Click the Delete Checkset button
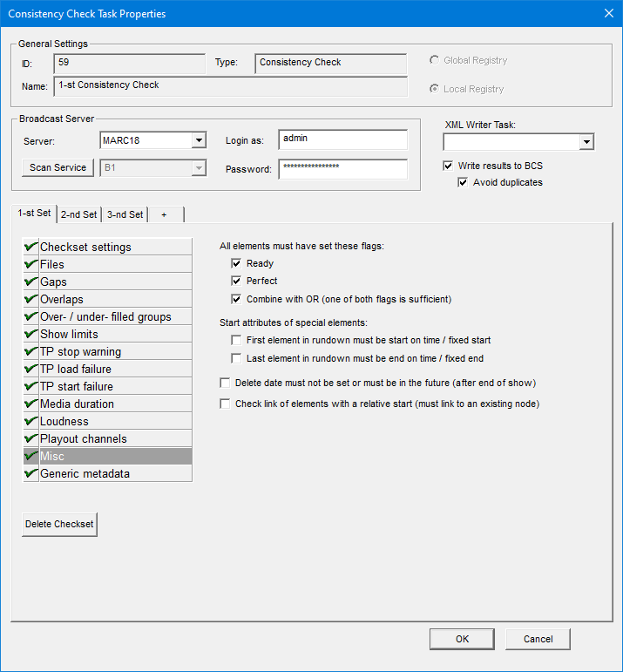 click(x=59, y=524)
